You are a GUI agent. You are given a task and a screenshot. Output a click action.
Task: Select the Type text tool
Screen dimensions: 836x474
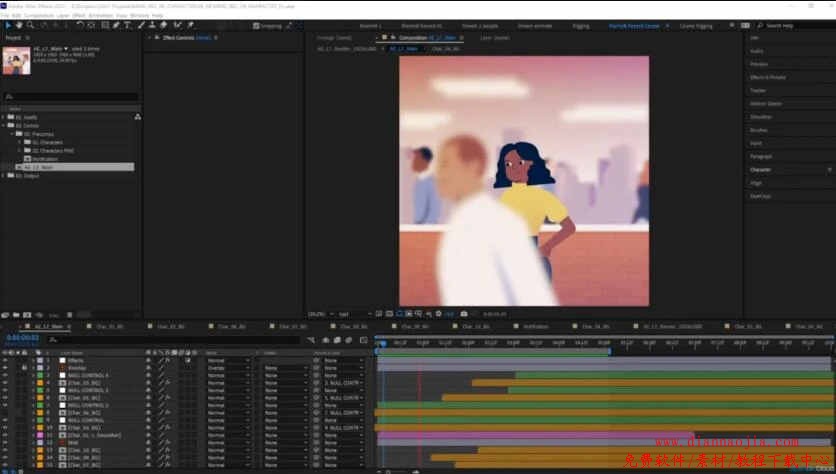tap(128, 25)
